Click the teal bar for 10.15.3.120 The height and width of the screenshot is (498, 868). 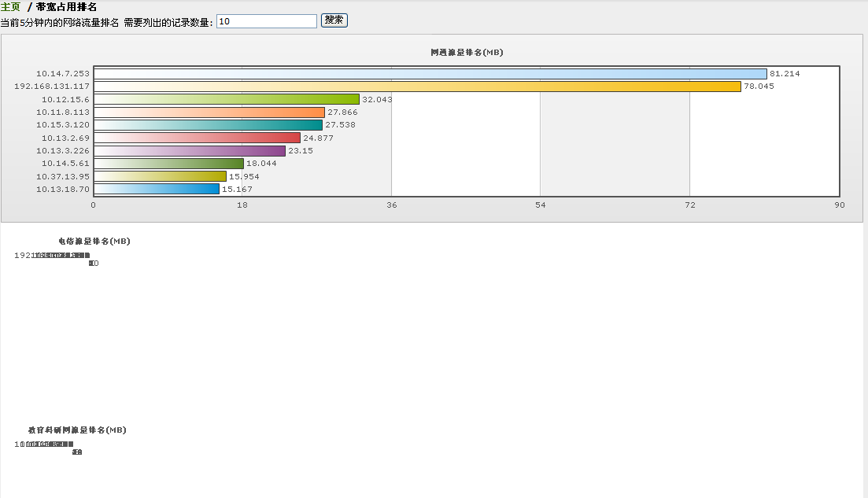click(208, 125)
